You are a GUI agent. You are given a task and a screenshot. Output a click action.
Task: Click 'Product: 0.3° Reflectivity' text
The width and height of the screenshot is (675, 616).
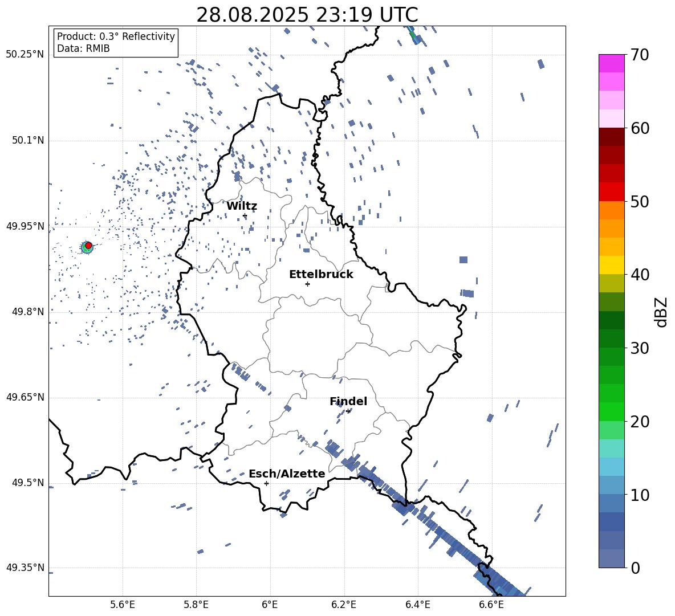coord(116,36)
